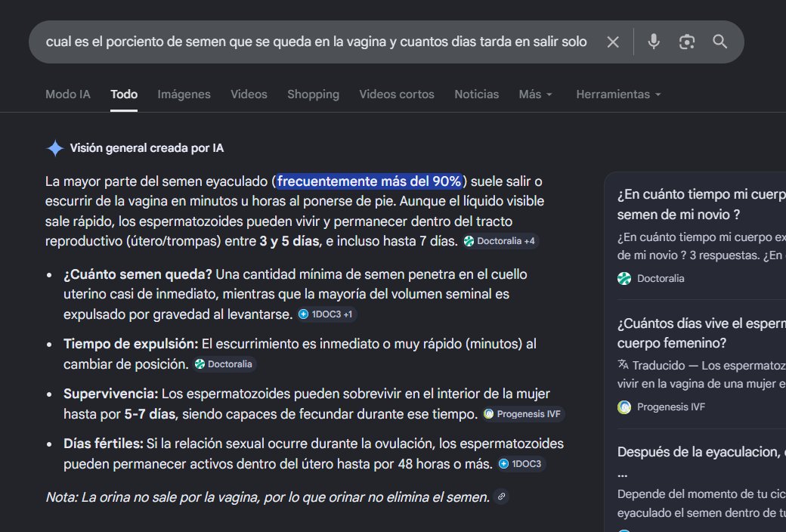This screenshot has width=786, height=532.
Task: Go to the Shopping tab
Action: pyautogui.click(x=314, y=94)
